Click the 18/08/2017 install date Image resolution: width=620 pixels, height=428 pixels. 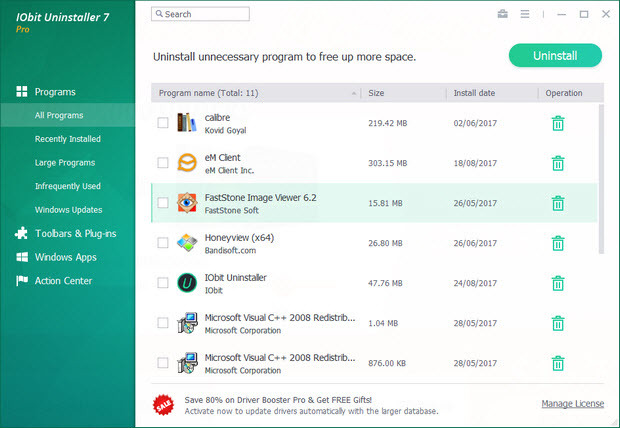pos(475,163)
